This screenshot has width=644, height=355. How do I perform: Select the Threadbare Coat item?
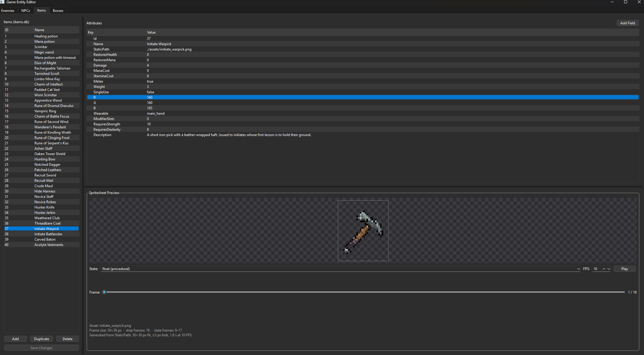[x=42, y=223]
